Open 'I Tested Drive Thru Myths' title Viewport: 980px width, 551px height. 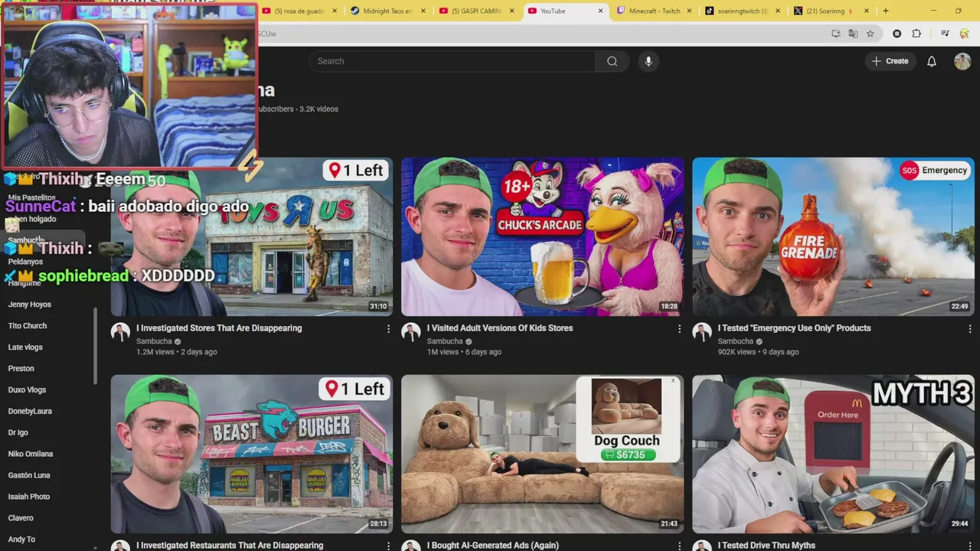(766, 545)
